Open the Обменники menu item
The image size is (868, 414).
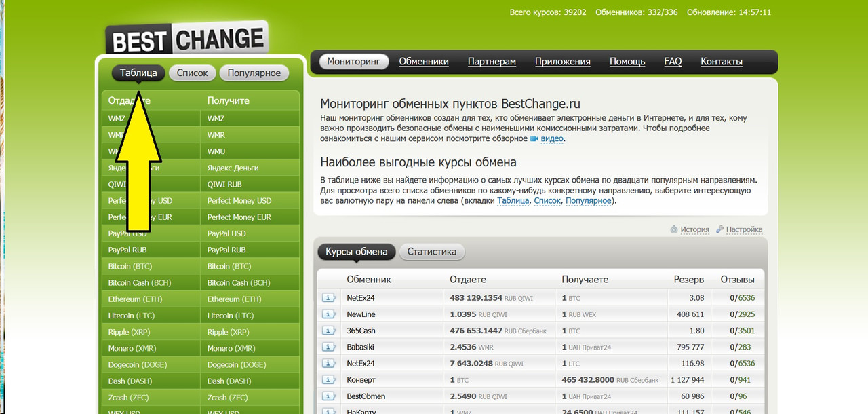point(424,61)
